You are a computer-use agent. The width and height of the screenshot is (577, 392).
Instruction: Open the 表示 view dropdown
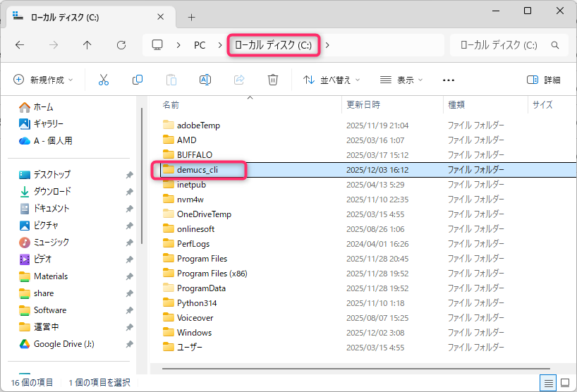[401, 80]
